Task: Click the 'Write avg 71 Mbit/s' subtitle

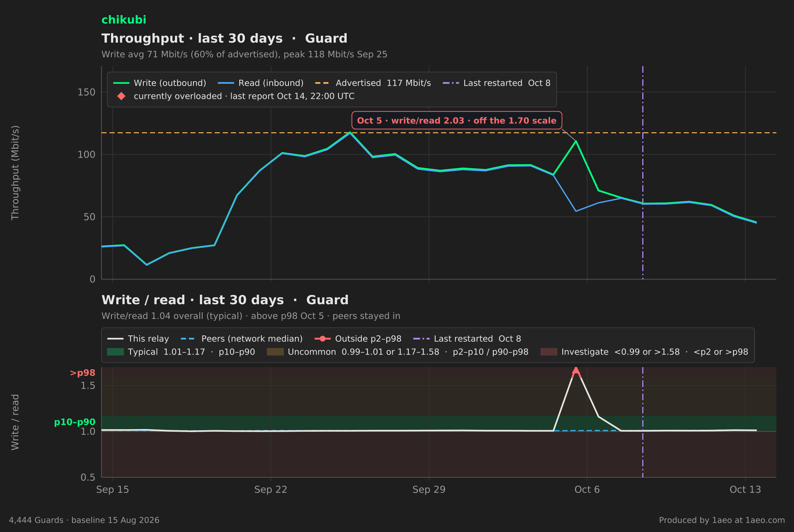Action: point(244,54)
